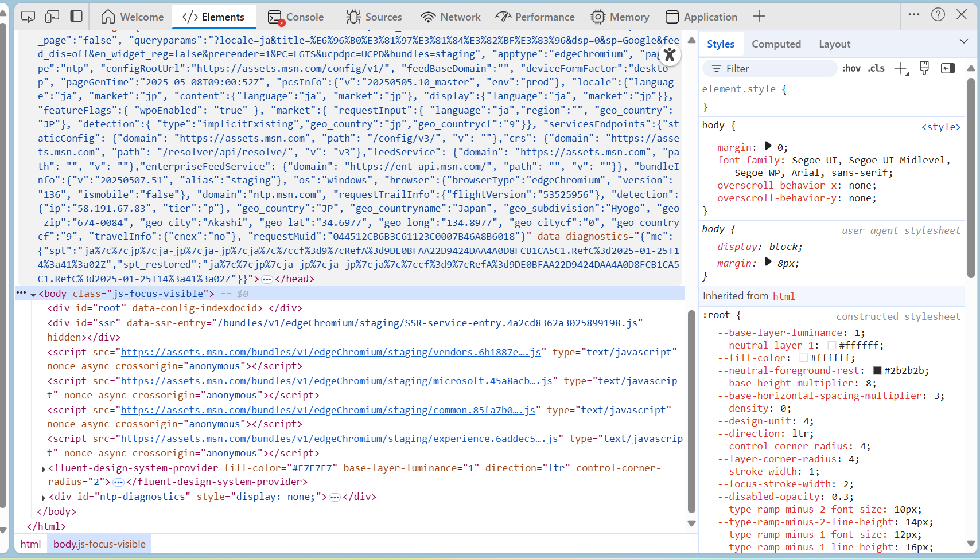Open DevTools help question mark icon

pos(938,15)
